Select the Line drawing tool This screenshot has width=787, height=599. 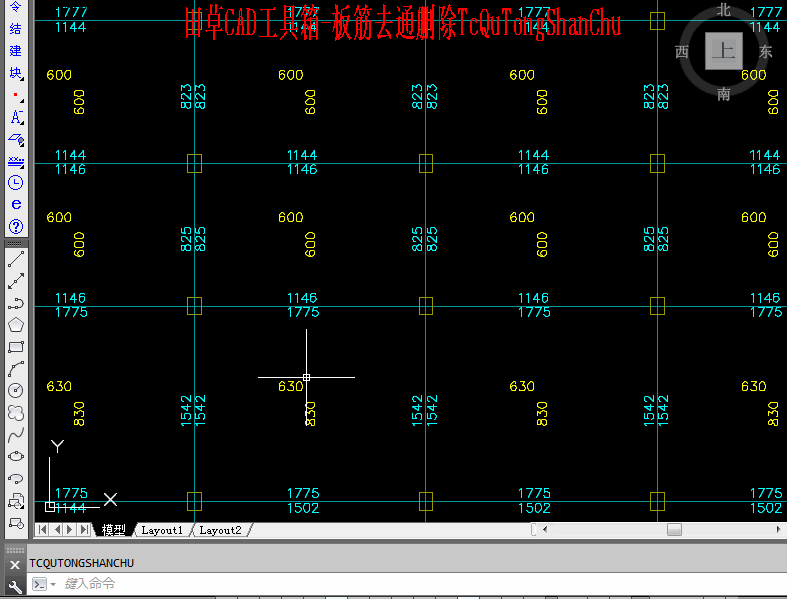16,259
